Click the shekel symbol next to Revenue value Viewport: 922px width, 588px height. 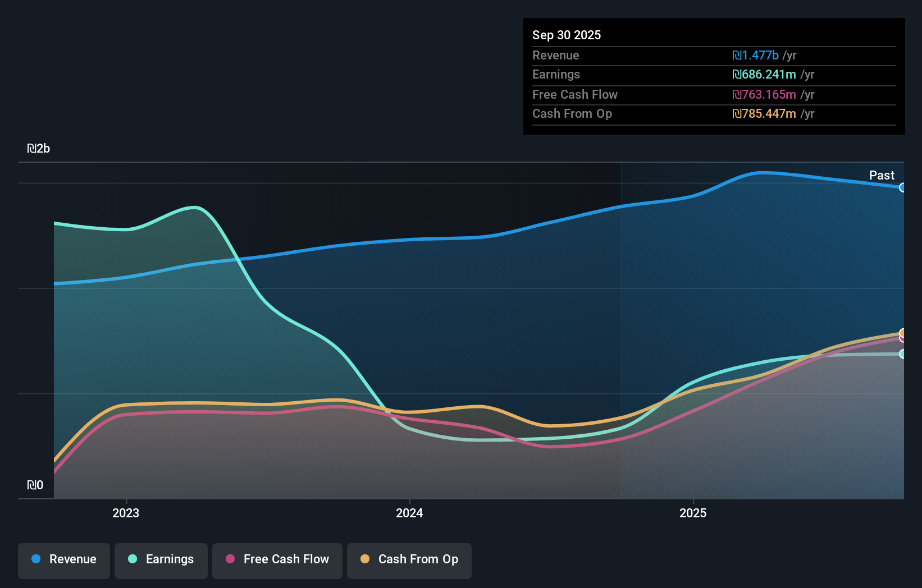[x=738, y=56]
